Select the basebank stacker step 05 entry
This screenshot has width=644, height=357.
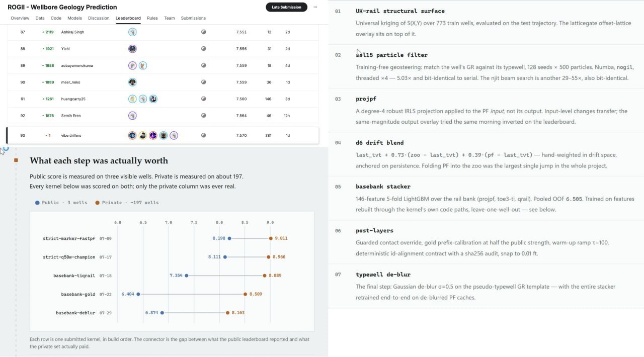[x=486, y=198]
